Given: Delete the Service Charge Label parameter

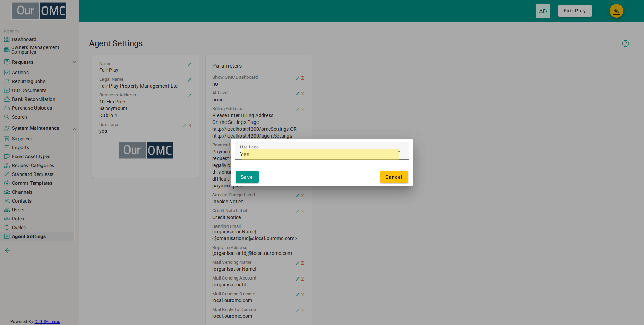Looking at the screenshot, I should [302, 196].
